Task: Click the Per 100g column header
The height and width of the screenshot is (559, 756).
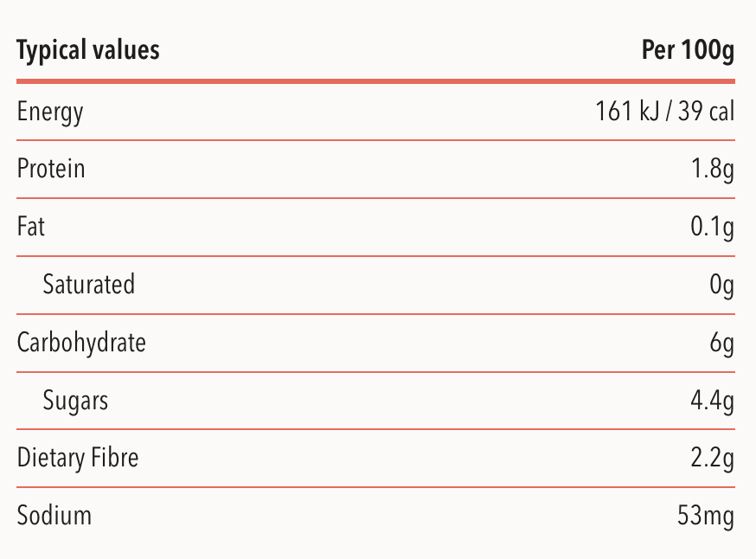Action: (688, 51)
